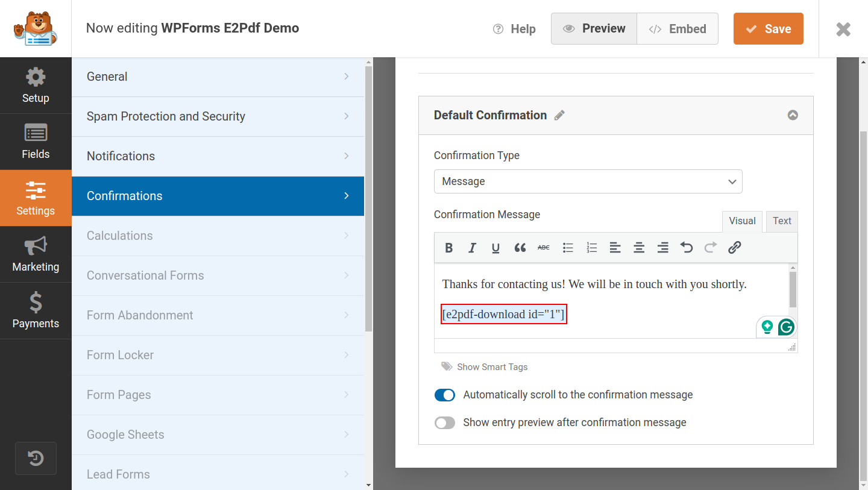Apply italic formatting in editor toolbar
Viewport: 868px width, 490px height.
point(472,248)
